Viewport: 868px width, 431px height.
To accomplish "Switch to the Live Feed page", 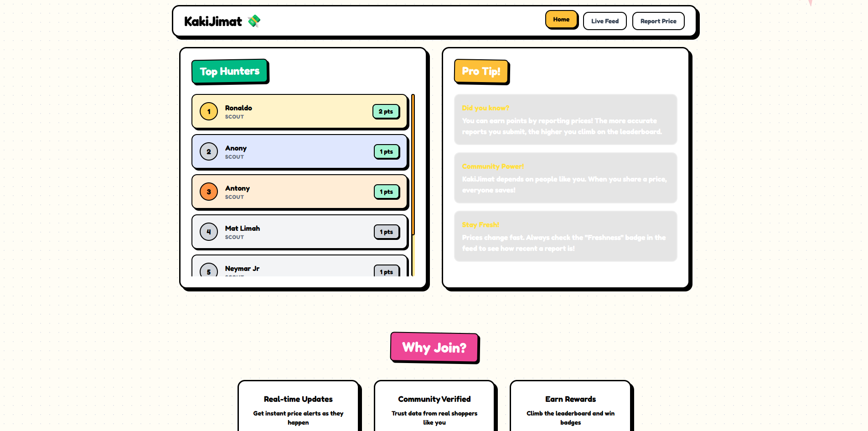I will (604, 21).
